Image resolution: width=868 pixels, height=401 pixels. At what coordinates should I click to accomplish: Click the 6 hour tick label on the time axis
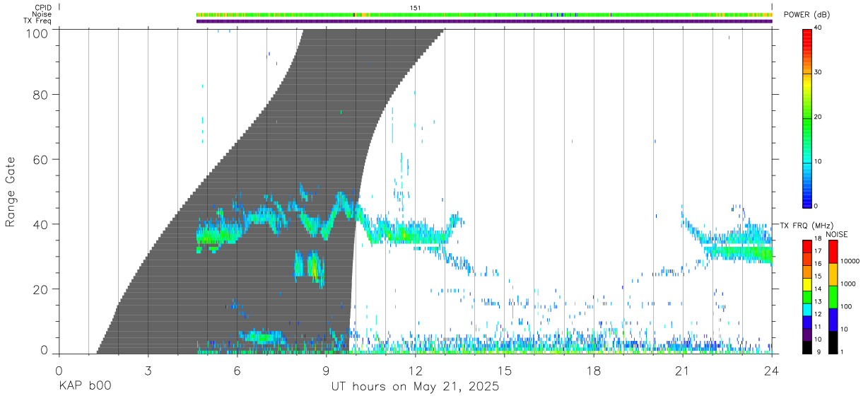pos(237,371)
